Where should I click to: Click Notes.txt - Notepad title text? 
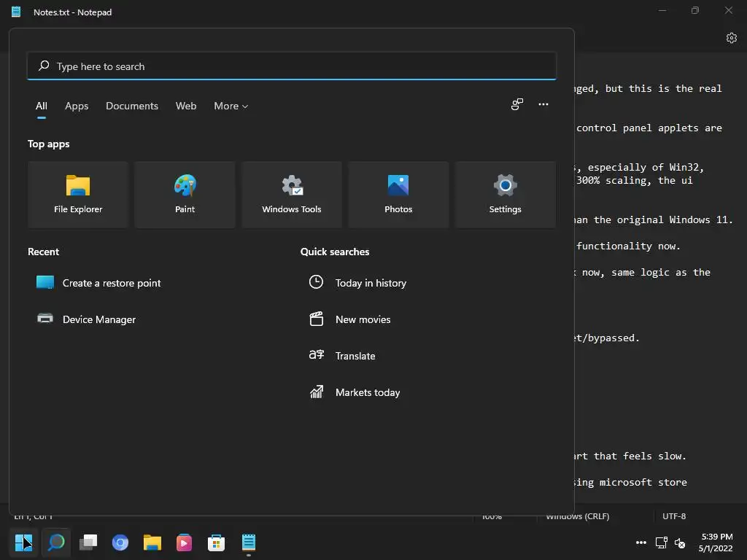pos(72,12)
